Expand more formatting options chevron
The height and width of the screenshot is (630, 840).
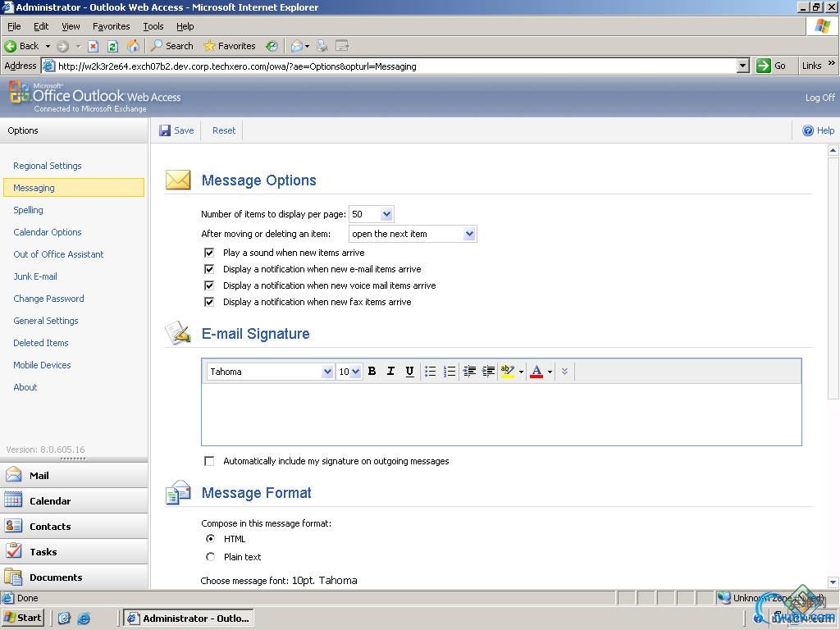pyautogui.click(x=564, y=372)
